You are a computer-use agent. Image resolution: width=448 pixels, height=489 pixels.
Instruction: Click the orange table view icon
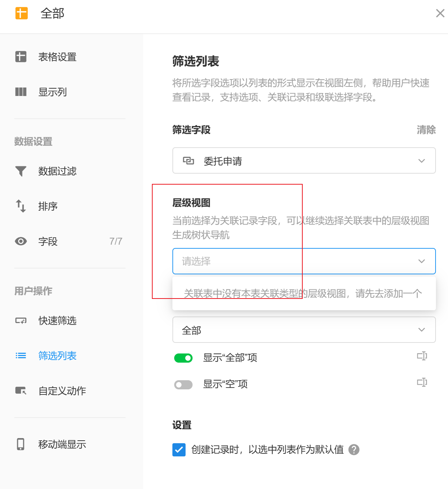(21, 13)
